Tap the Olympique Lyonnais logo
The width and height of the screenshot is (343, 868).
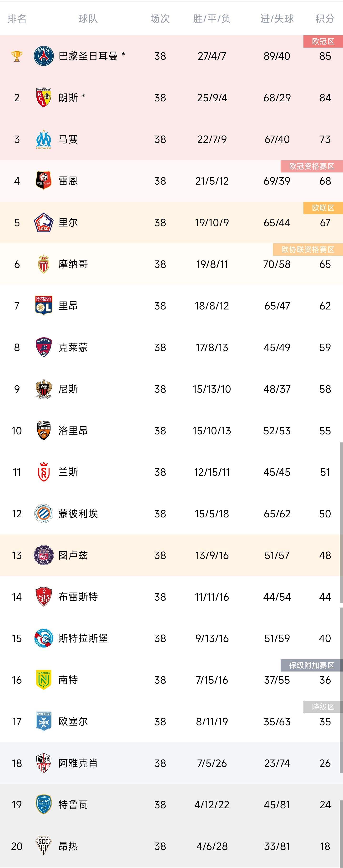click(44, 306)
